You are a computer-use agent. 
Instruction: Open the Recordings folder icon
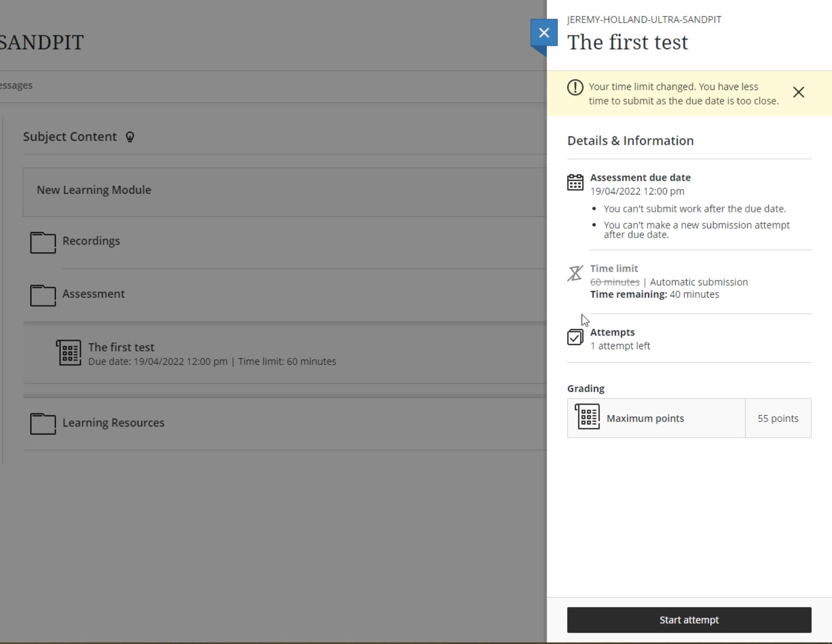coord(43,242)
